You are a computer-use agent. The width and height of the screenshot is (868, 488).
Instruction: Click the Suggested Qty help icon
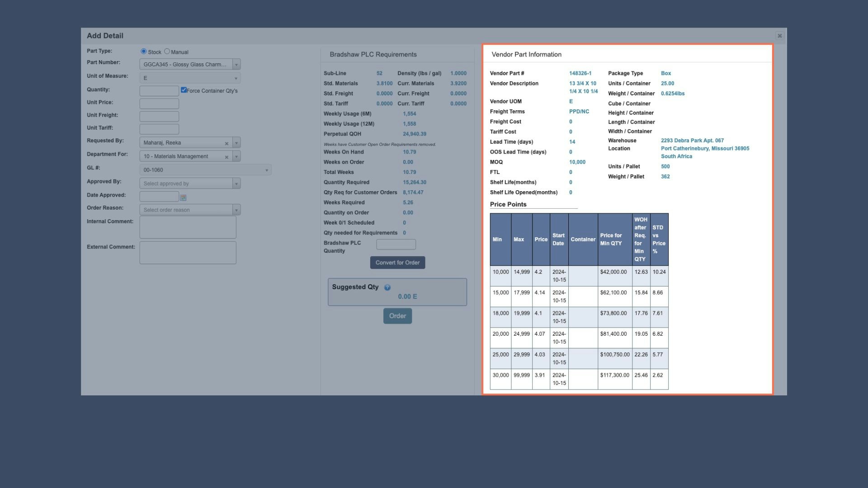click(x=387, y=287)
